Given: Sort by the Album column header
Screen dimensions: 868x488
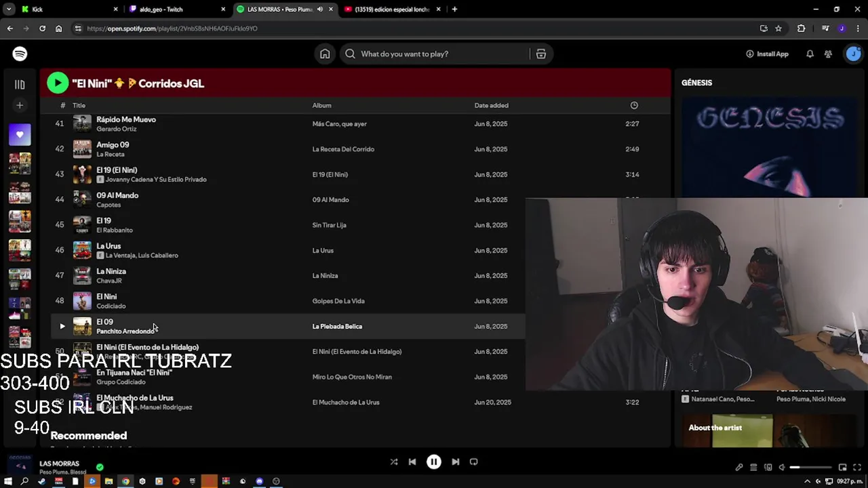Looking at the screenshot, I should point(321,105).
